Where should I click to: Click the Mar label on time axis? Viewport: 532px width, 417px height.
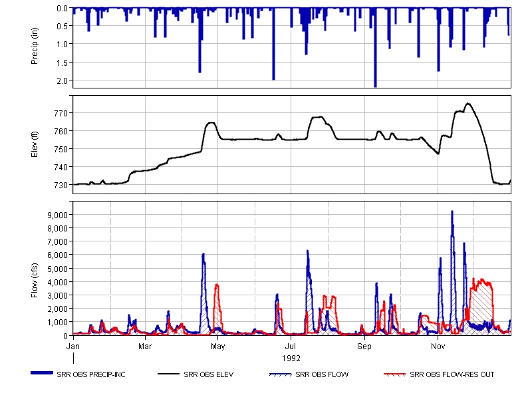pos(145,347)
